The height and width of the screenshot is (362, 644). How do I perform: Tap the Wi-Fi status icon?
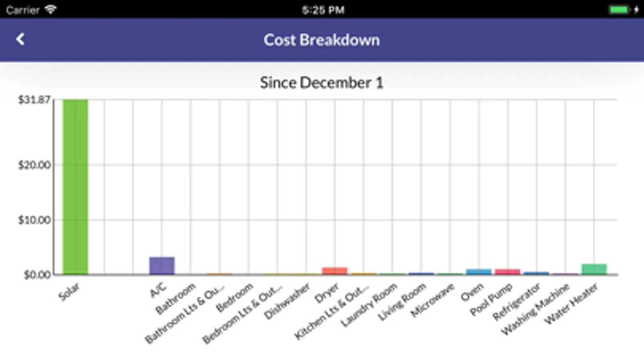[50, 9]
